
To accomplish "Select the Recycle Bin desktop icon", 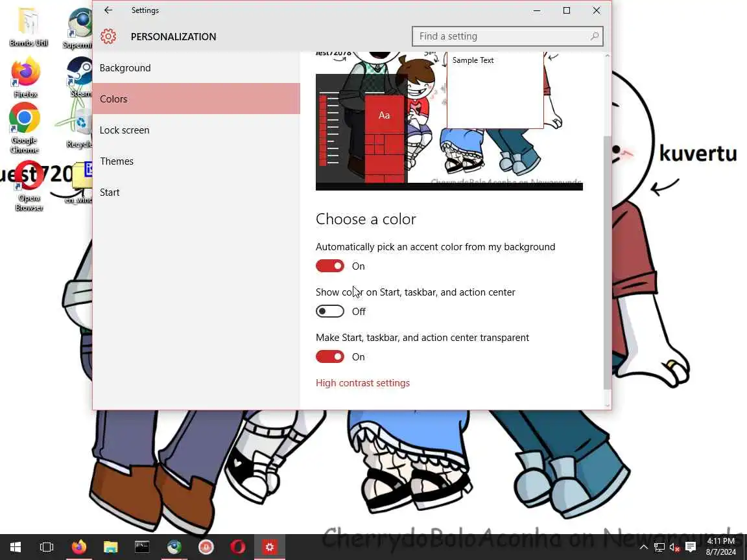I will tap(80, 128).
